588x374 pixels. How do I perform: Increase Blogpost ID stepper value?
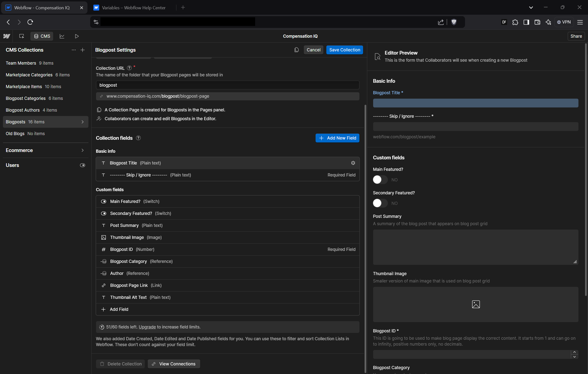[x=575, y=352]
